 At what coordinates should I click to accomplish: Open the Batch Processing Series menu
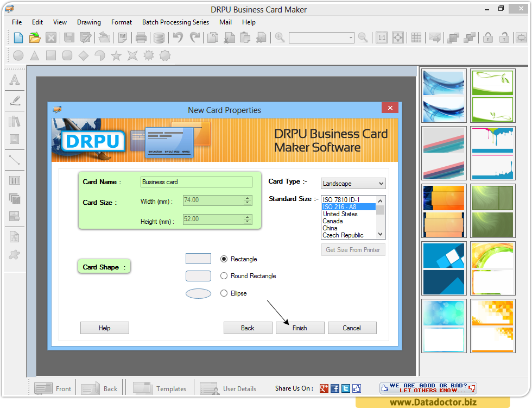coord(175,22)
